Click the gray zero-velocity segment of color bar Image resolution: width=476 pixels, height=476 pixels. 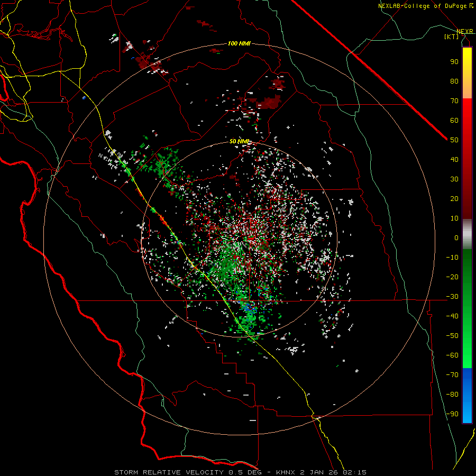point(467,234)
